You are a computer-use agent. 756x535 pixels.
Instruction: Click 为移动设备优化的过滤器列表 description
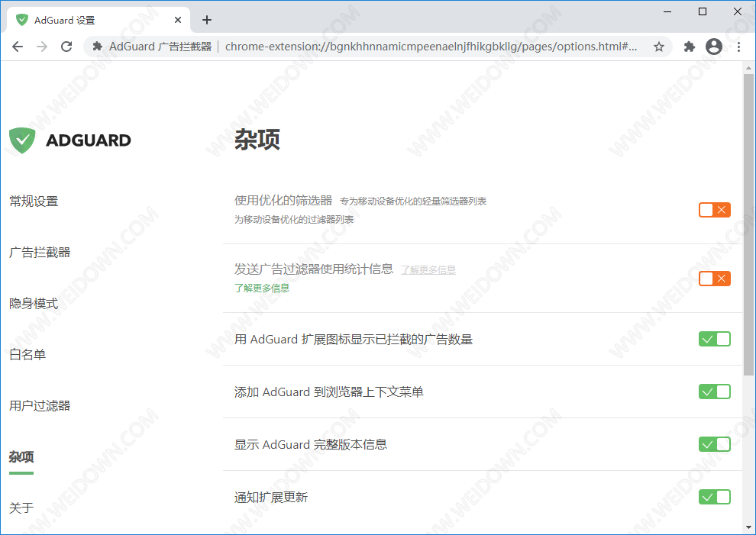click(x=294, y=220)
